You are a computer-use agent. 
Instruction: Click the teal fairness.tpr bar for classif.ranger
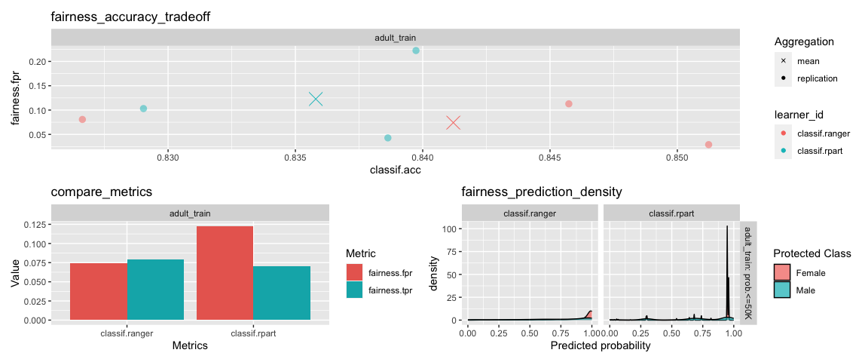[x=155, y=290]
